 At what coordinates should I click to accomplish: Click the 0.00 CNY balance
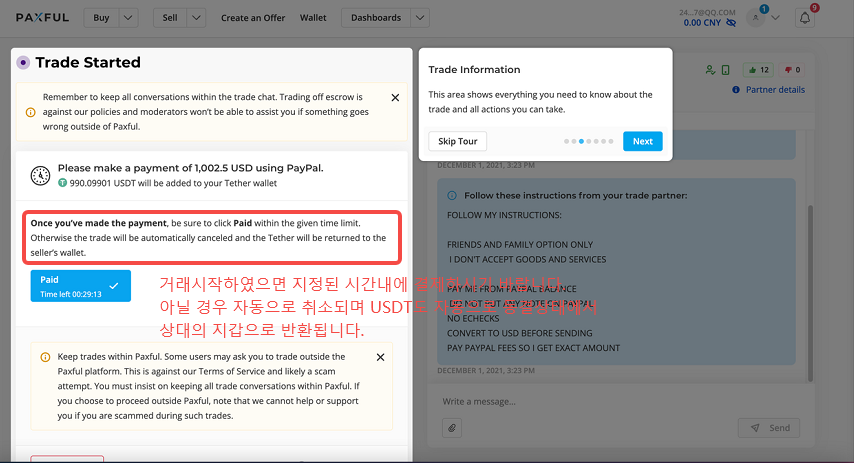pos(702,23)
